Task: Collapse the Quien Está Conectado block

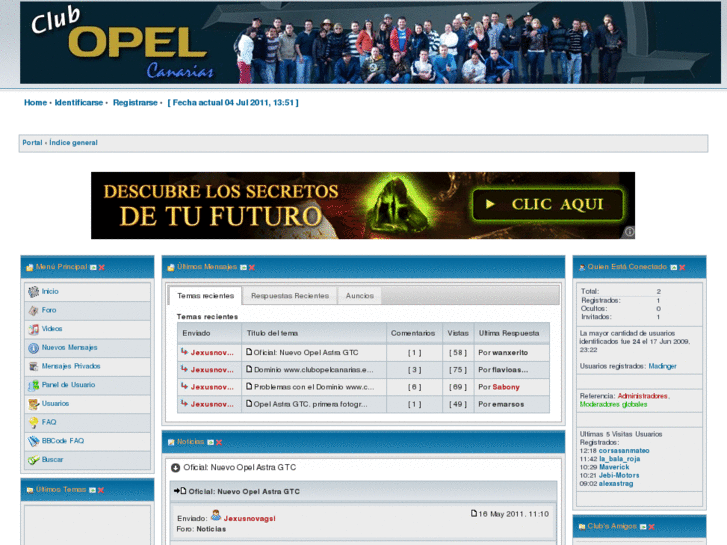Action: click(674, 268)
